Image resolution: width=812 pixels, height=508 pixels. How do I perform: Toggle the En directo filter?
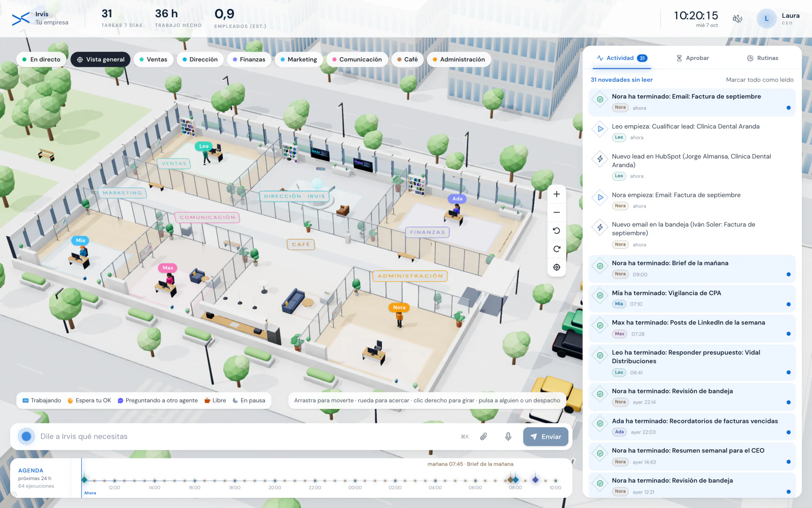[41, 59]
